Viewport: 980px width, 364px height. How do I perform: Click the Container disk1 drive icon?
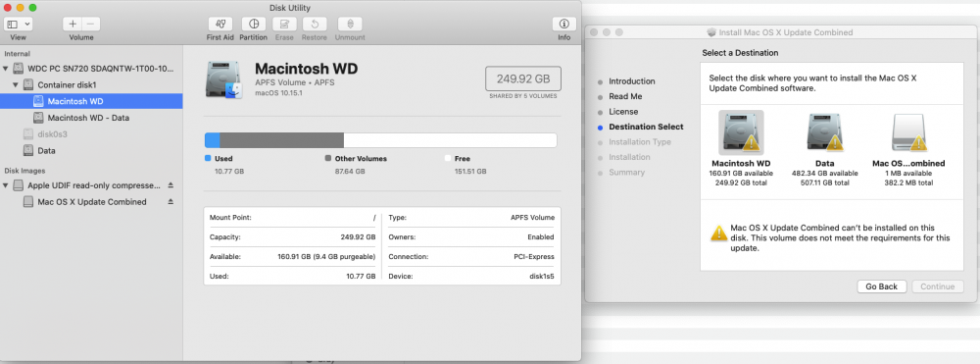(28, 84)
